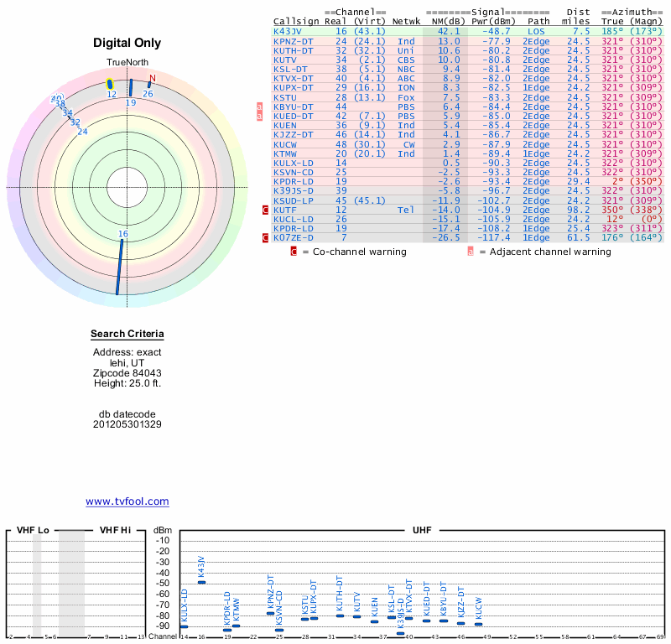Click the co-channel warning icon beside K07ZE-D
The height and width of the screenshot is (644, 671).
(265, 238)
